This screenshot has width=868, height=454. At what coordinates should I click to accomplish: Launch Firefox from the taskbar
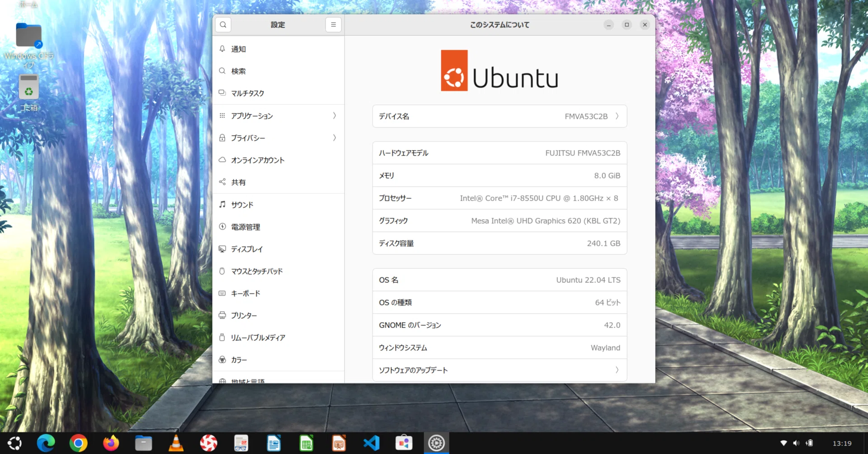click(x=111, y=443)
